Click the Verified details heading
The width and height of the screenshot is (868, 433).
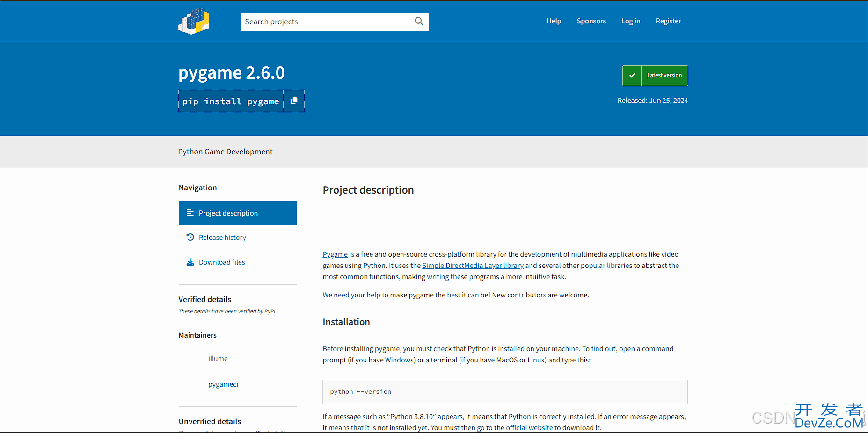pyautogui.click(x=205, y=299)
